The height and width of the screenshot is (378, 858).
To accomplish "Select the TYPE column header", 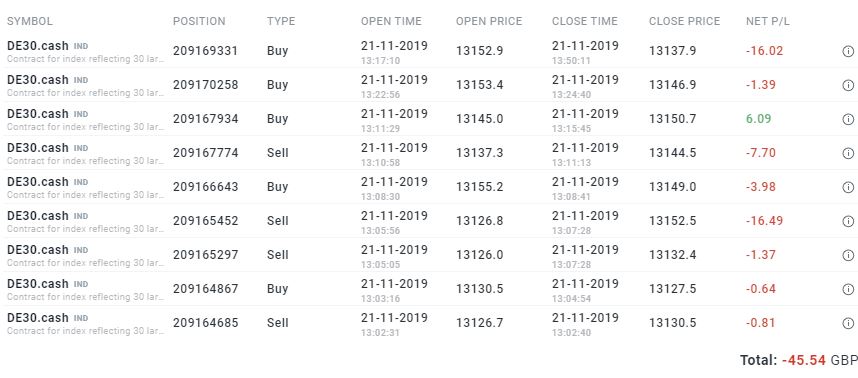I will click(281, 21).
